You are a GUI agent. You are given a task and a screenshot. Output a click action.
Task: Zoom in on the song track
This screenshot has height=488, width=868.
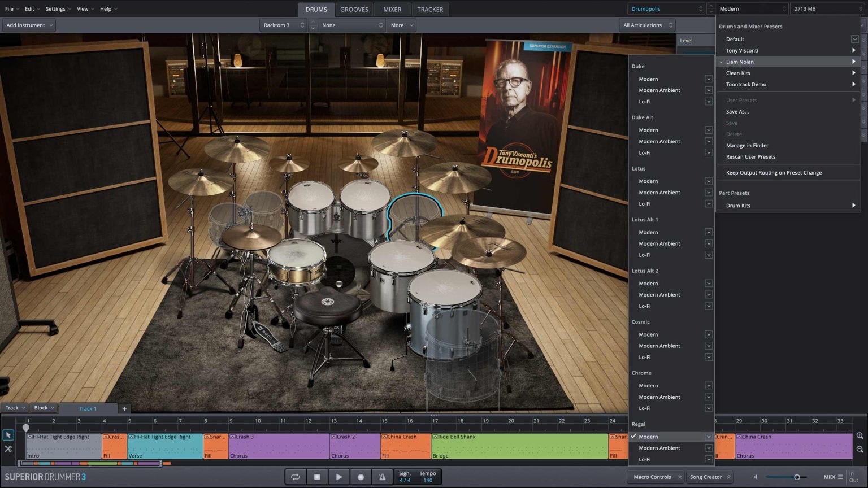click(860, 436)
